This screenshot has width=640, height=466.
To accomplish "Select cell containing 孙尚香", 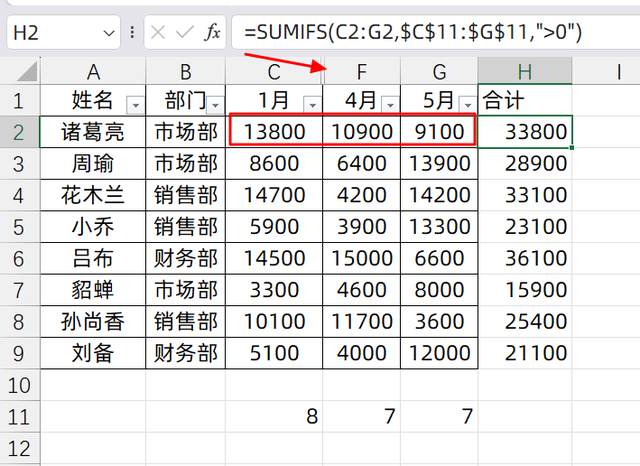I will (x=93, y=322).
